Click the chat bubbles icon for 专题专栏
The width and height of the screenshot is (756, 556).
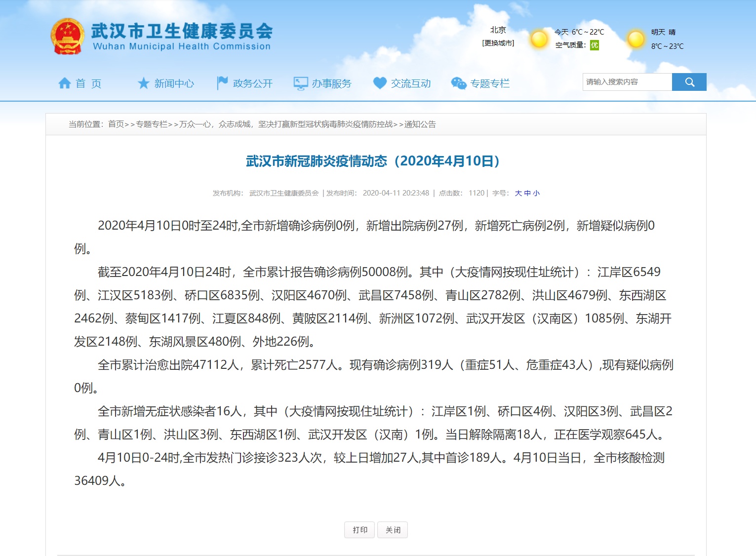459,83
